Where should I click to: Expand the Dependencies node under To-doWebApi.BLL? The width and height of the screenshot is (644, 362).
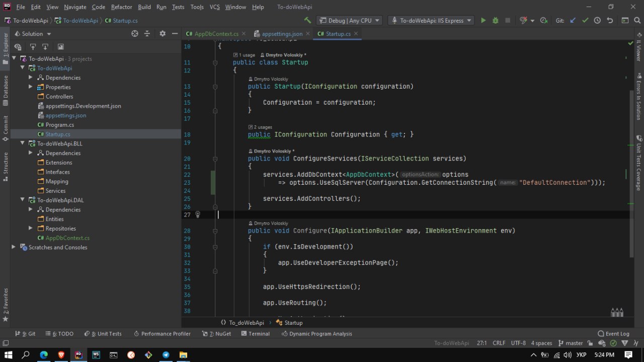point(31,153)
